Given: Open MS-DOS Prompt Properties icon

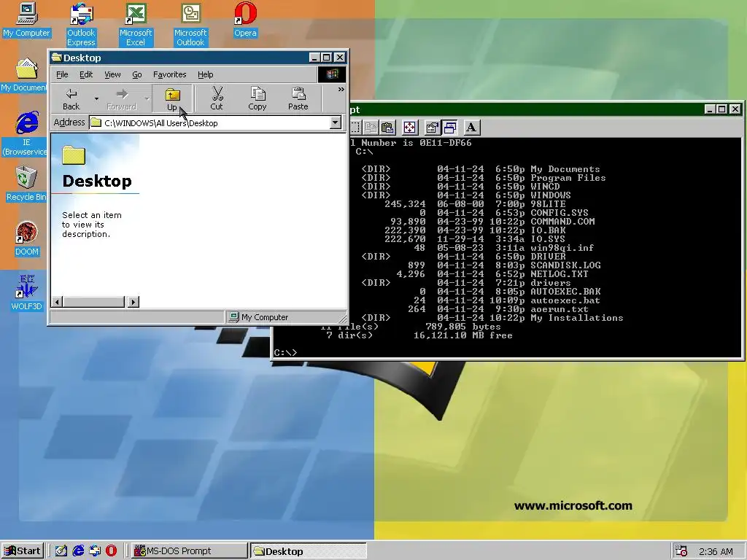Looking at the screenshot, I should pyautogui.click(x=432, y=128).
